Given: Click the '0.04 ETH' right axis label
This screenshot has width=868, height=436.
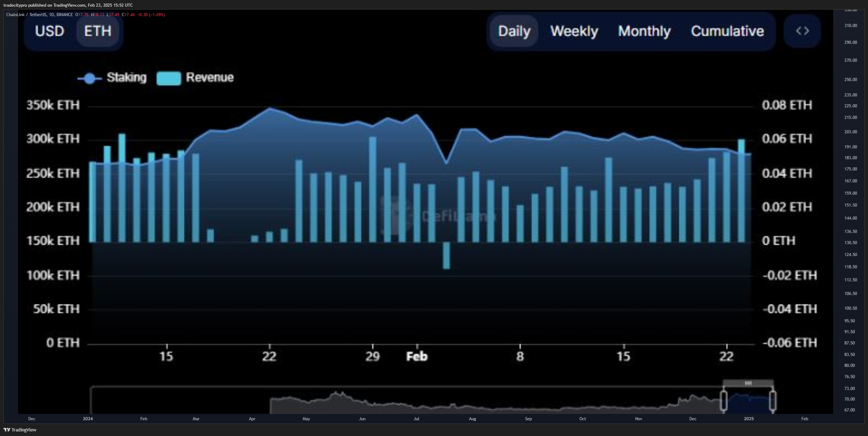Looking at the screenshot, I should [x=787, y=173].
